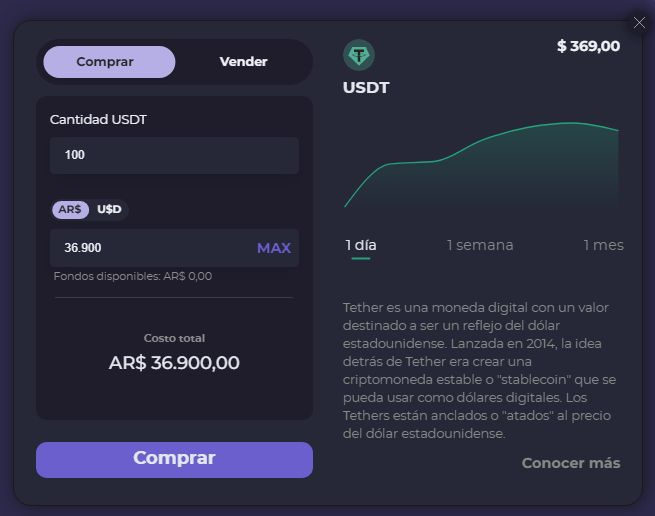Click the purple Comprar confirm button
This screenshot has height=516, width=655.
click(x=174, y=459)
